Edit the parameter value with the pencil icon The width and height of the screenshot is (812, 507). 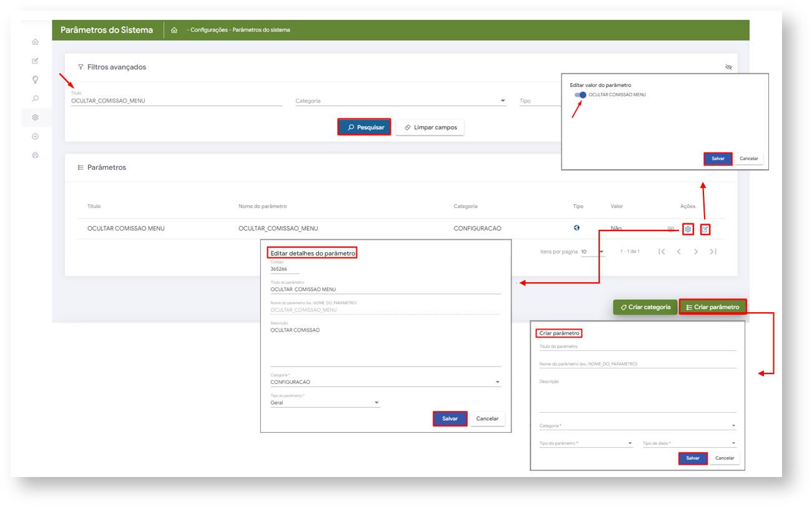pyautogui.click(x=705, y=229)
